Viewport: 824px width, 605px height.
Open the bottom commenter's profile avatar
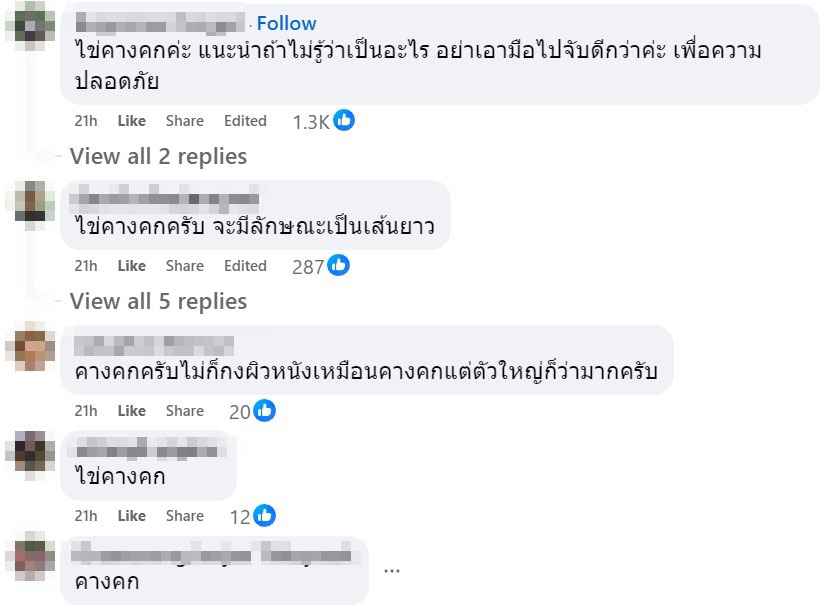click(x=28, y=557)
